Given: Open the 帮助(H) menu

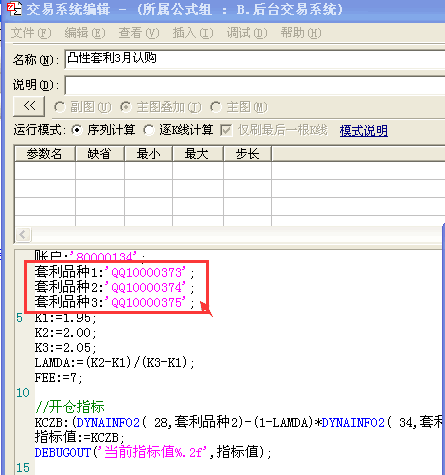Looking at the screenshot, I should pos(301,33).
